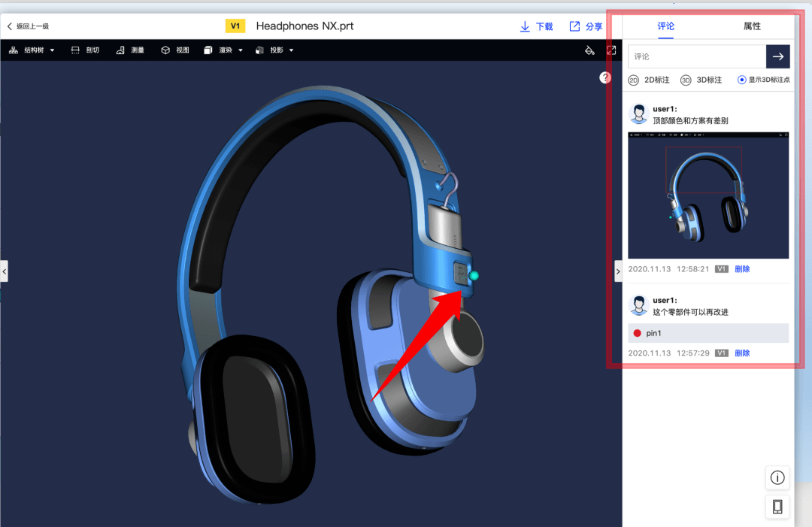
Task: Click the mobile device icon button
Action: click(777, 506)
